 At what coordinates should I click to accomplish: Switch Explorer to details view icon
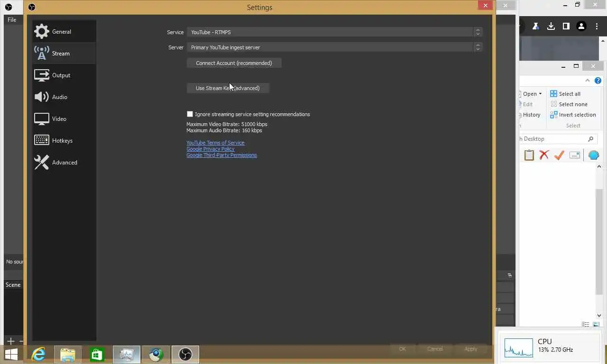point(586,325)
